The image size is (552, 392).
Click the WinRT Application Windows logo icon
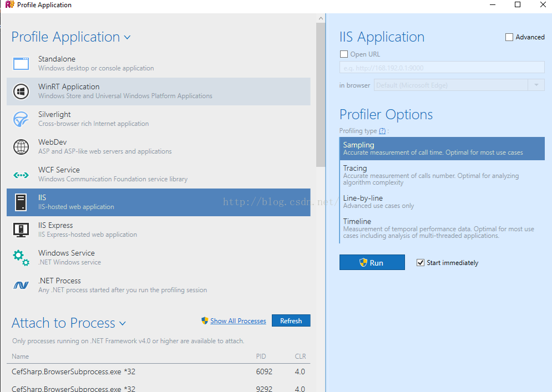point(21,91)
